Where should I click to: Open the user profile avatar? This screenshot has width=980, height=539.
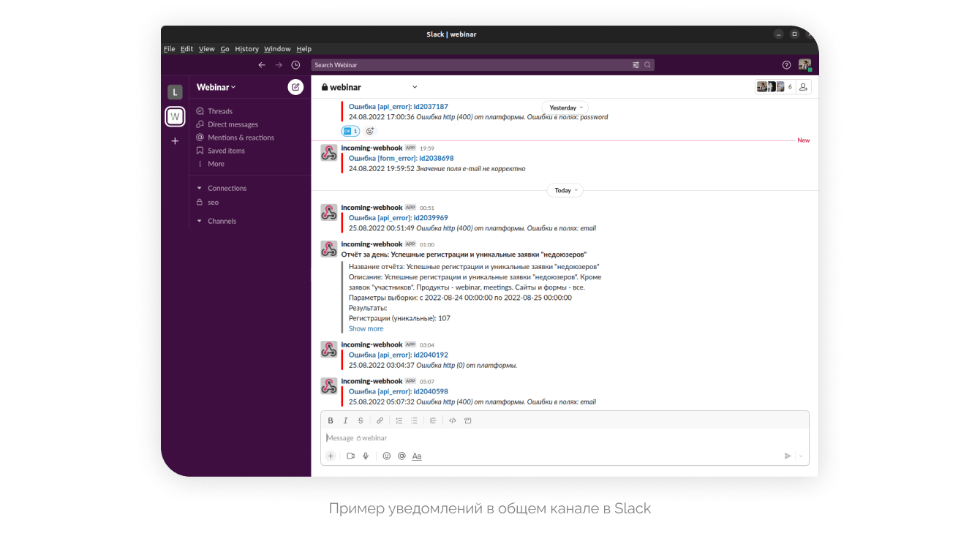[804, 65]
